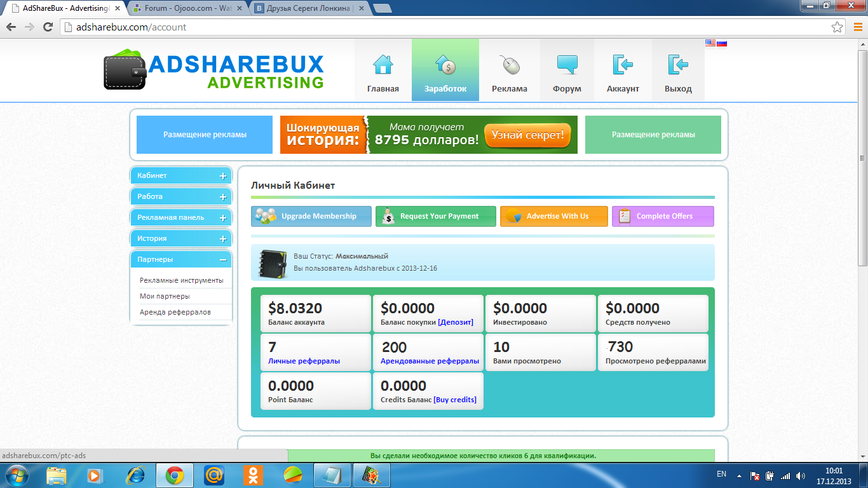Click the browser forward arrow
The image size is (868, 488).
(29, 27)
